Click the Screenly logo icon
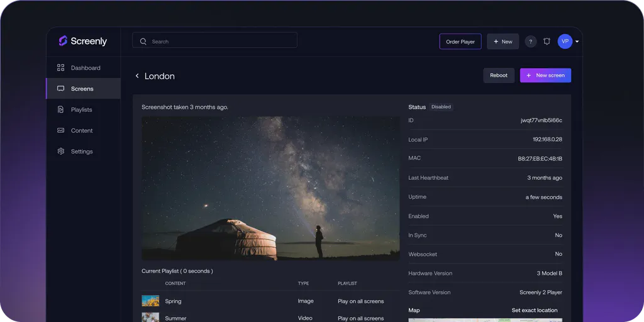 click(x=63, y=41)
